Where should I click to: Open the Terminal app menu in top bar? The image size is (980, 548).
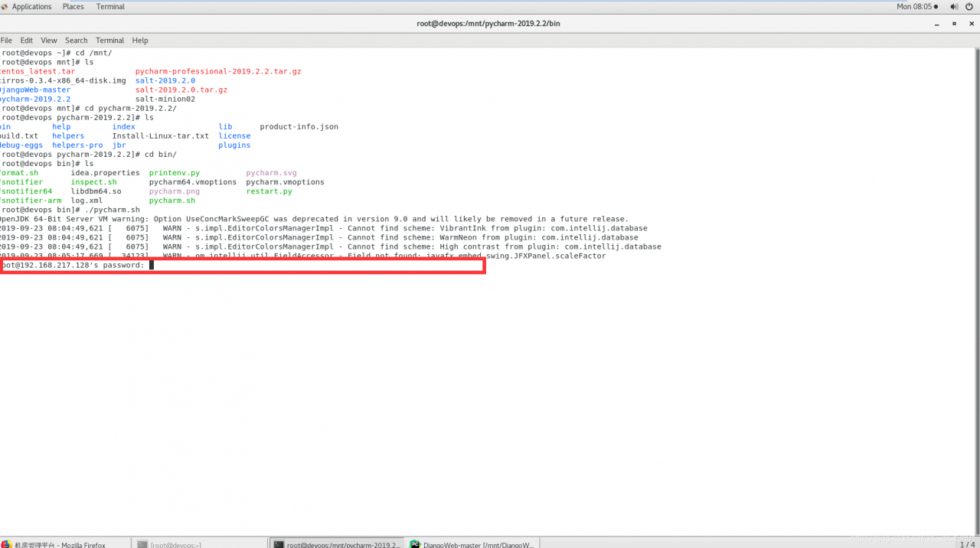coord(111,7)
